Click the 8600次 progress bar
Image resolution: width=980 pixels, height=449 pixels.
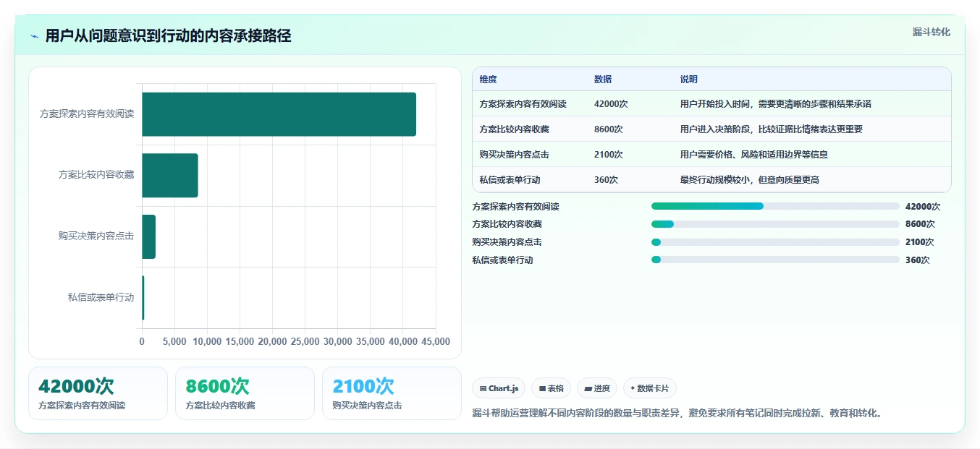pyautogui.click(x=775, y=224)
